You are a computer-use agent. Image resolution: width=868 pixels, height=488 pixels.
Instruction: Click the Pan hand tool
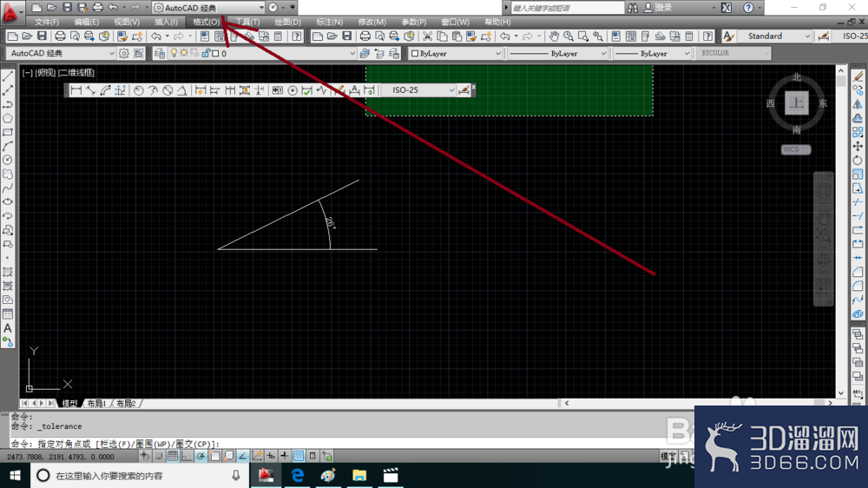[x=554, y=36]
